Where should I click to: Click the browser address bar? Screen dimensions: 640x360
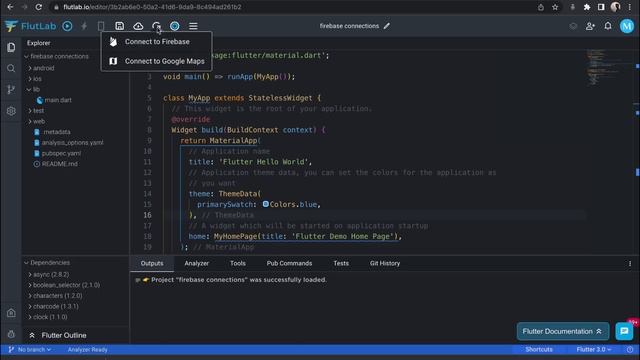[294, 7]
